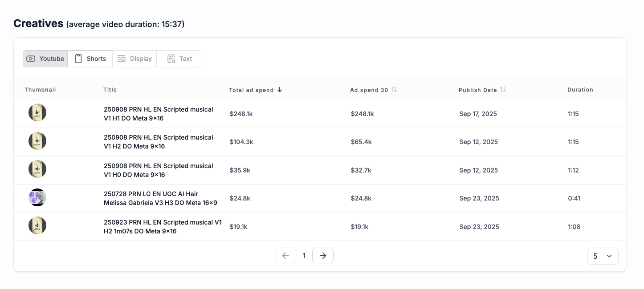This screenshot has height=289, width=644.
Task: Click the previous page arrow button
Action: pos(285,256)
